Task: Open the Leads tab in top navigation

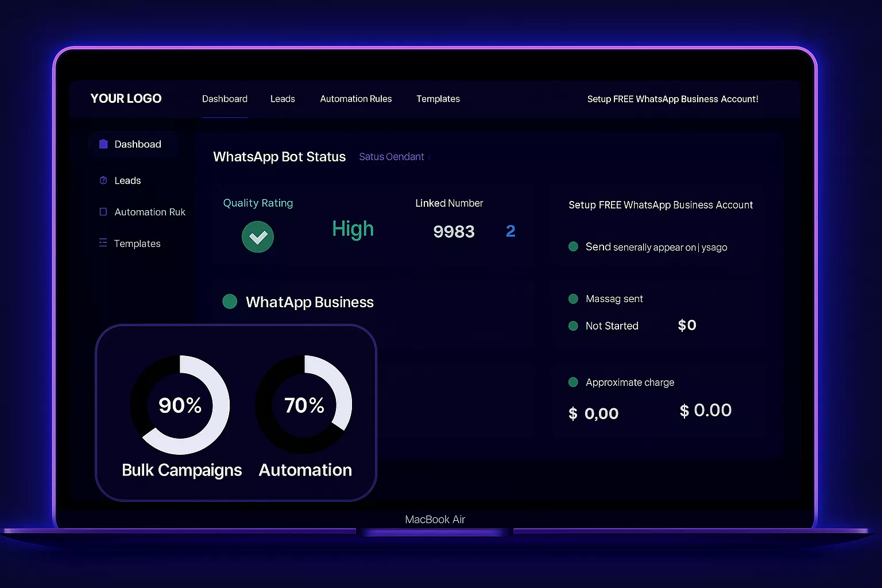Action: tap(283, 99)
